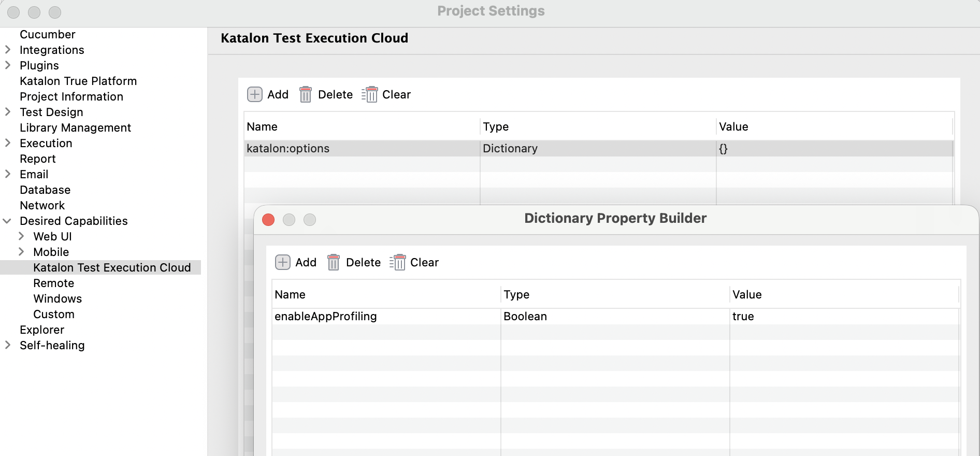980x456 pixels.
Task: Click the Delete trash icon in Dictionary Property Builder
Action: click(334, 262)
